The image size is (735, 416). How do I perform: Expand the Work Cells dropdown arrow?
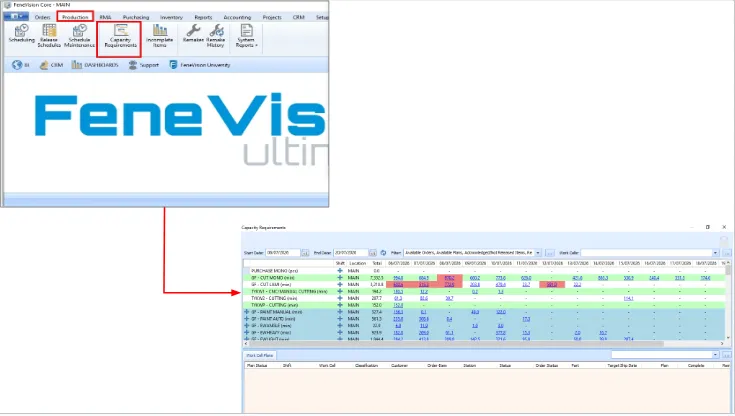(715, 253)
